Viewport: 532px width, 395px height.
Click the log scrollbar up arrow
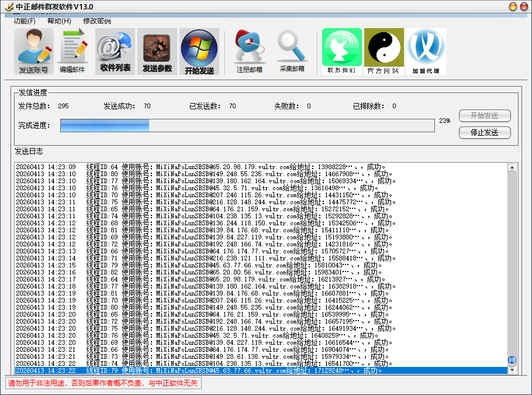tap(512, 167)
